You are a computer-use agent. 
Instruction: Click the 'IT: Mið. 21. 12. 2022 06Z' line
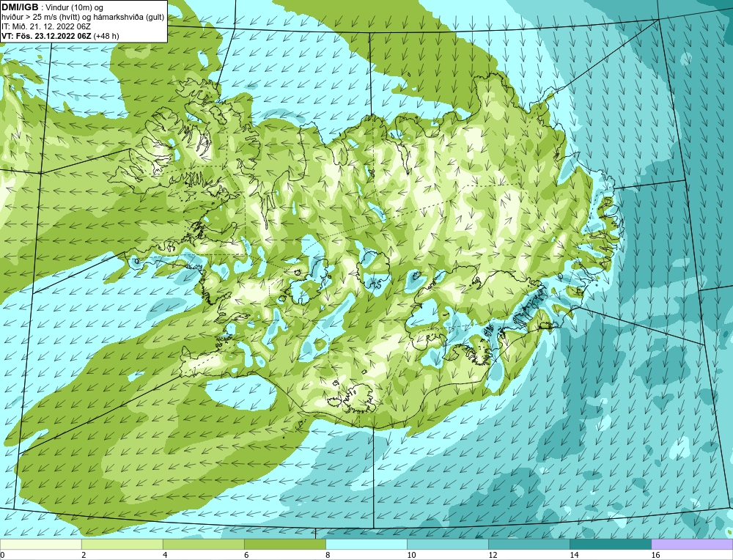click(46, 26)
